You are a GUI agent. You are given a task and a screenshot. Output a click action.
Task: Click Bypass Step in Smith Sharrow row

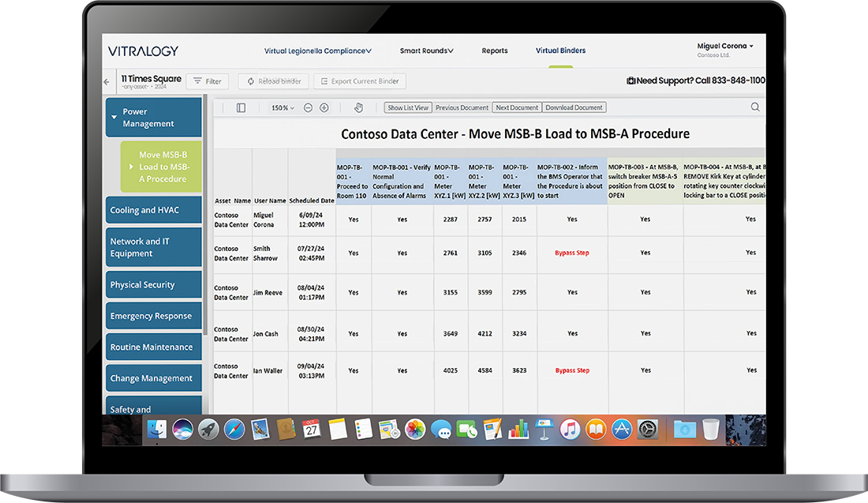tap(572, 253)
